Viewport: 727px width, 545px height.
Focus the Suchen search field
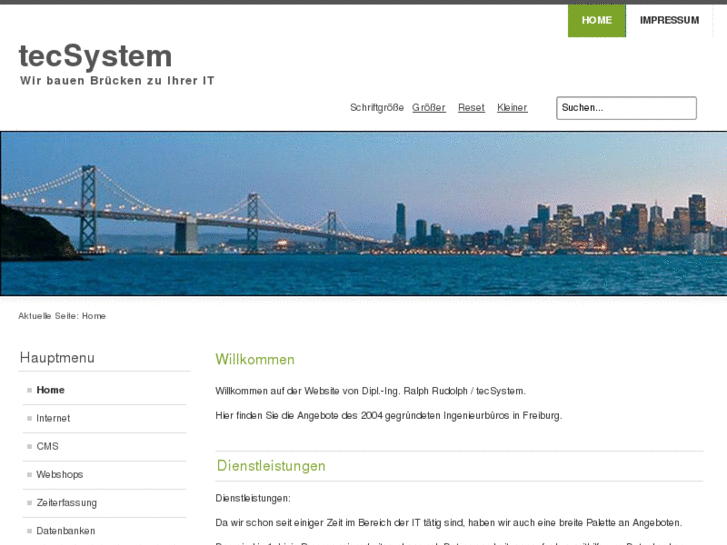click(x=626, y=108)
